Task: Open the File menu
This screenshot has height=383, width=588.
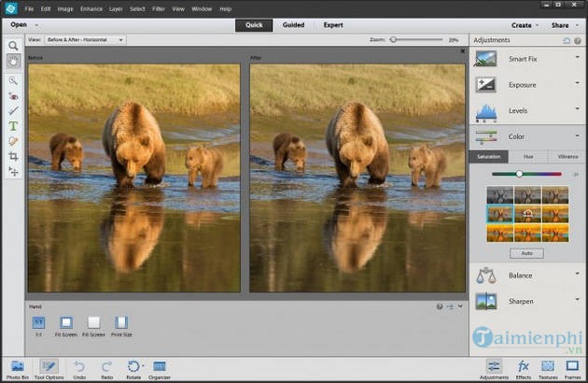Action: 29,8
